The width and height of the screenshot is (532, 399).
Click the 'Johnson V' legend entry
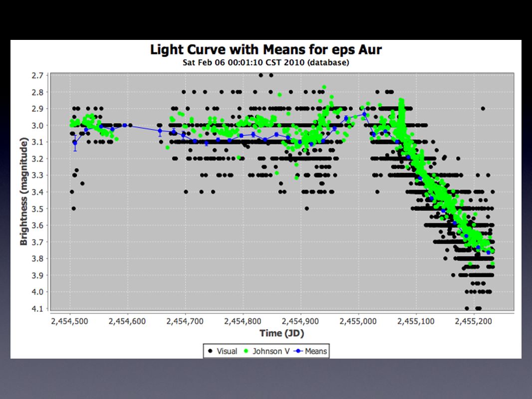click(266, 351)
